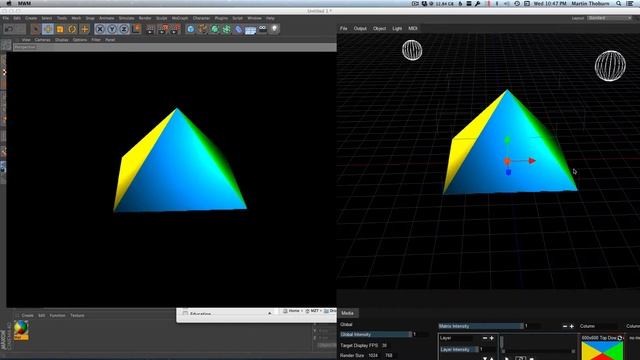Click the minus button next to Matrix Intensity
This screenshot has height=360, width=640.
565,326
